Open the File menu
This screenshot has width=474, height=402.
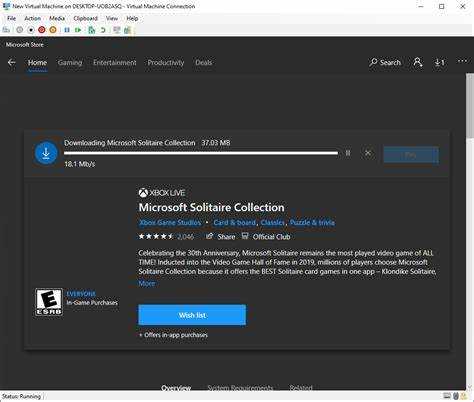11,18
